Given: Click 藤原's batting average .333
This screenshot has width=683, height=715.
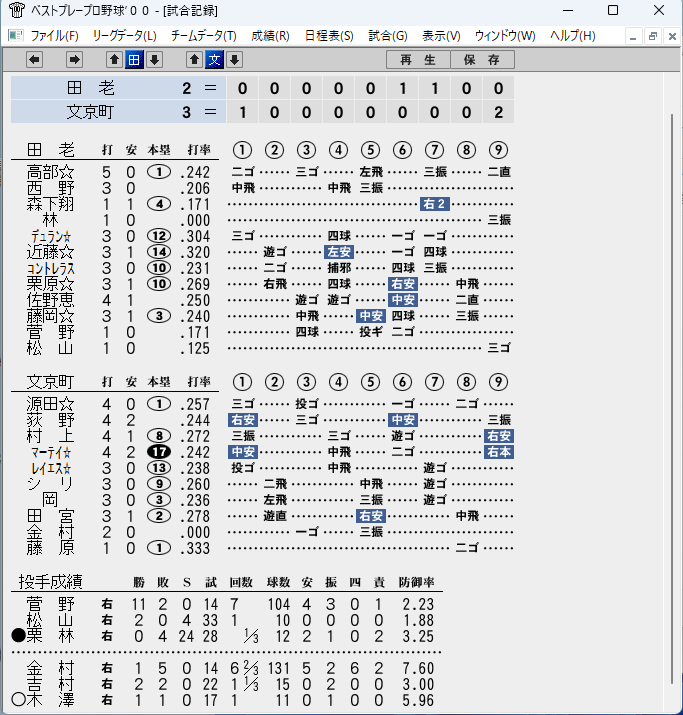Looking at the screenshot, I should click(x=195, y=548).
